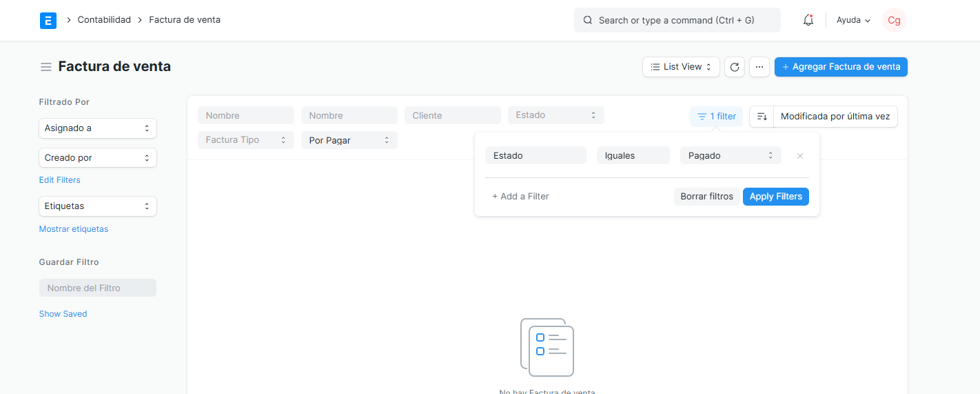Focus the Nombre del Filtro field
980x394 pixels.
pyautogui.click(x=98, y=288)
